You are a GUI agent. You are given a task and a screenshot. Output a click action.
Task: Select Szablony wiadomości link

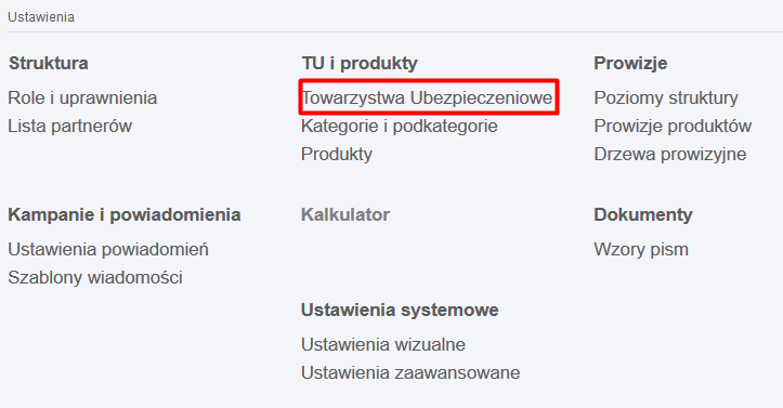(95, 277)
